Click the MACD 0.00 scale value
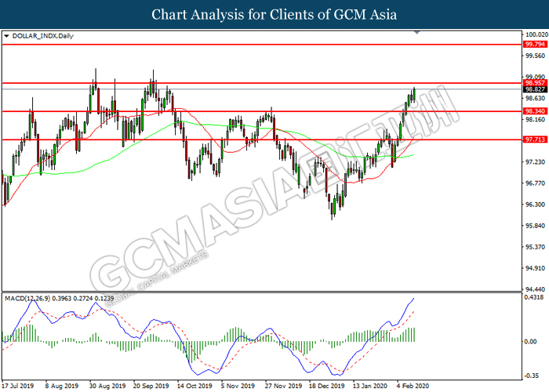 coord(531,342)
